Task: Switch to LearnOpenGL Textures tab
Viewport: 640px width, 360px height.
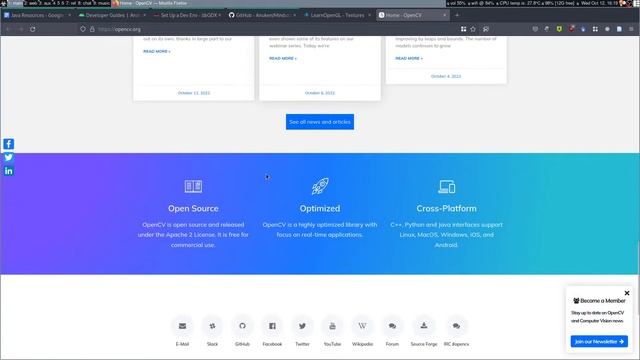Action: [x=337, y=15]
